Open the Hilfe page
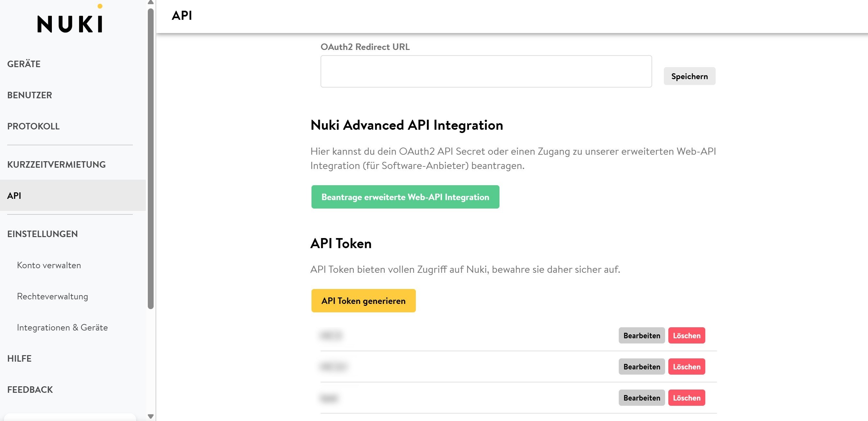Image resolution: width=868 pixels, height=421 pixels. tap(19, 359)
